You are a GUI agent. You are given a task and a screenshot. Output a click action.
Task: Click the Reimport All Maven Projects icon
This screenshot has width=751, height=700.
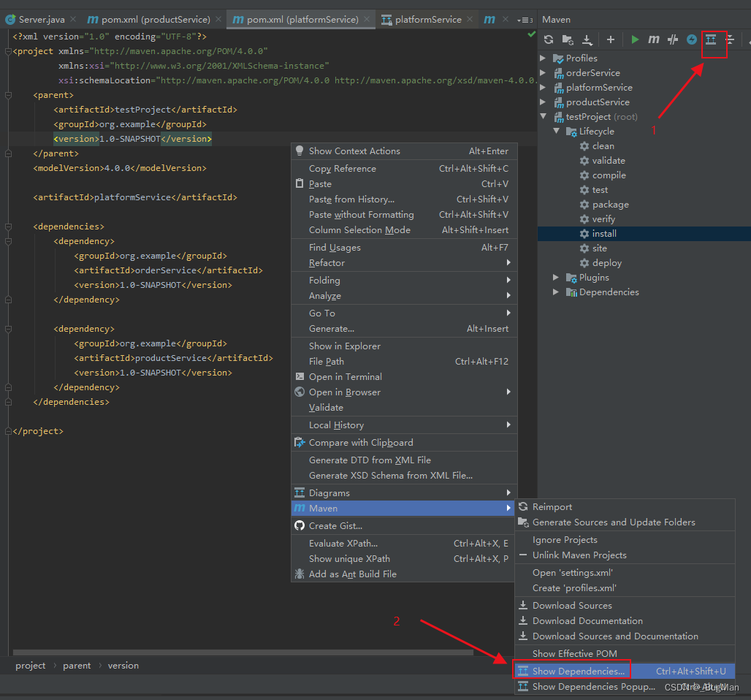tap(547, 39)
